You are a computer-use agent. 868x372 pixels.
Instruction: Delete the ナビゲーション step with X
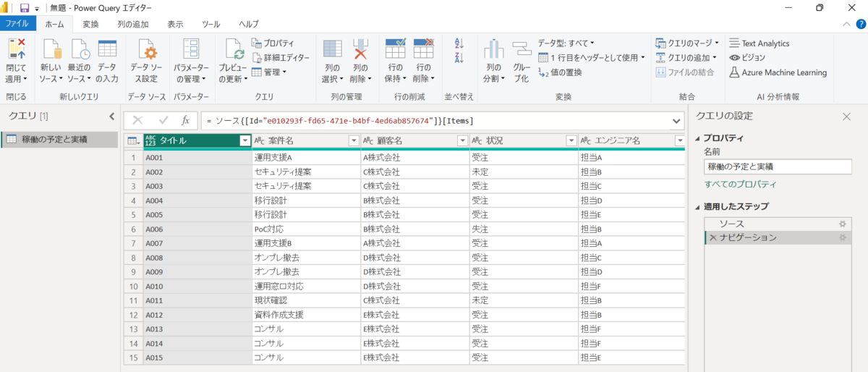pos(713,237)
